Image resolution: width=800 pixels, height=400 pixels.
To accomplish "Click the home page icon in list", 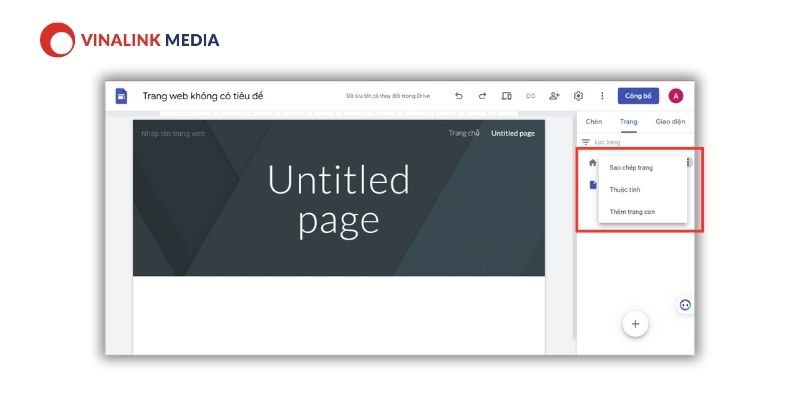I will 592,163.
